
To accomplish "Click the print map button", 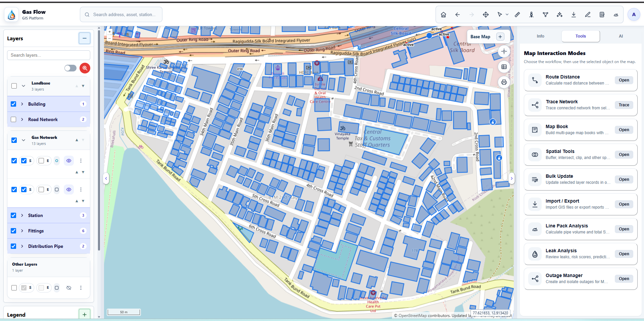I will [x=504, y=82].
